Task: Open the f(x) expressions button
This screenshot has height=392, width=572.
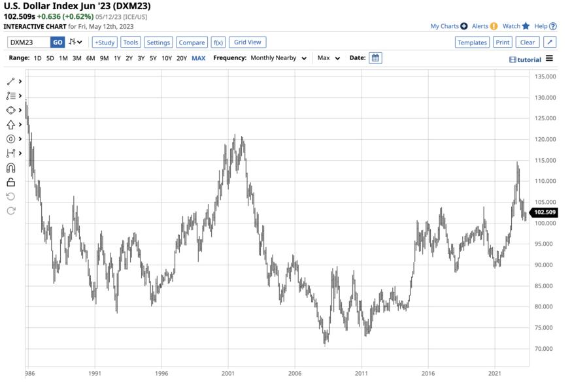Action: click(x=218, y=42)
